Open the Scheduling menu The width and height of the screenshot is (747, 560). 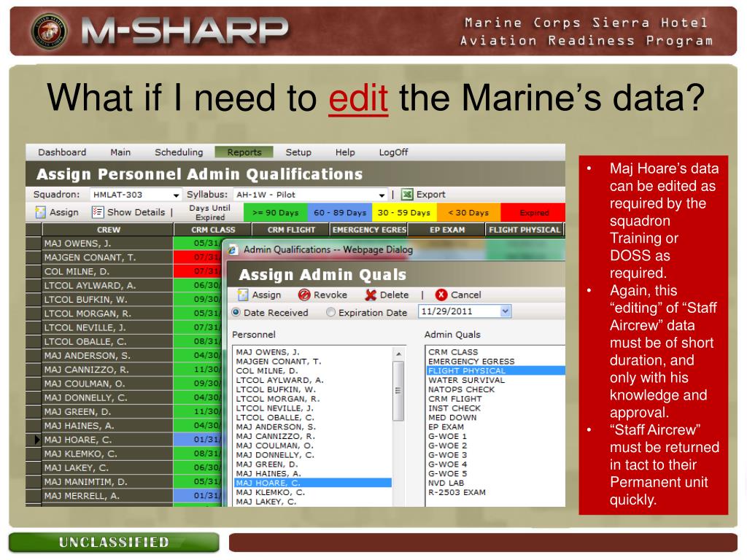[x=179, y=152]
